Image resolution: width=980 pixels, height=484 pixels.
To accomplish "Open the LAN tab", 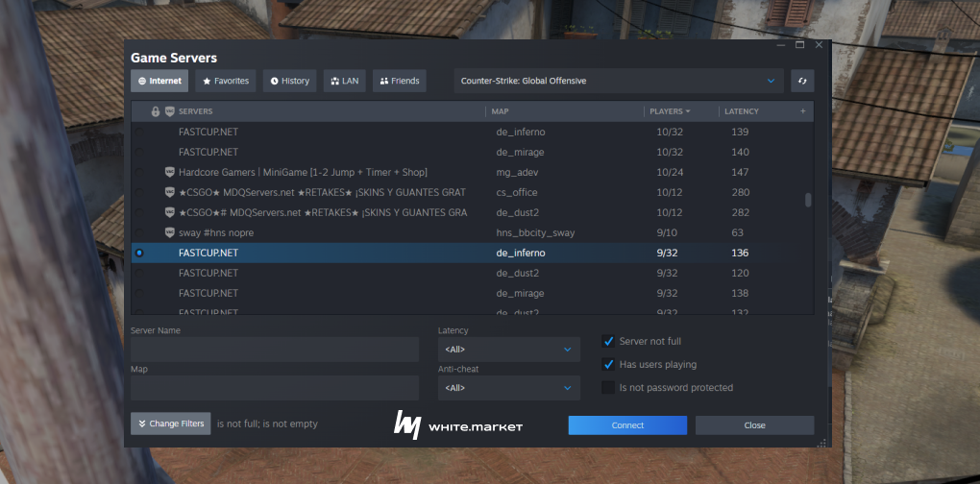I will point(344,82).
